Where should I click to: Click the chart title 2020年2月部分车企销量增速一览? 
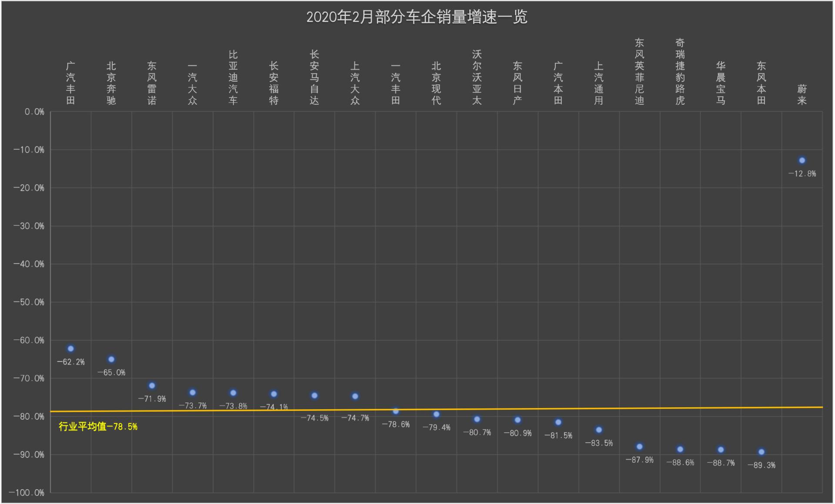[x=417, y=17]
